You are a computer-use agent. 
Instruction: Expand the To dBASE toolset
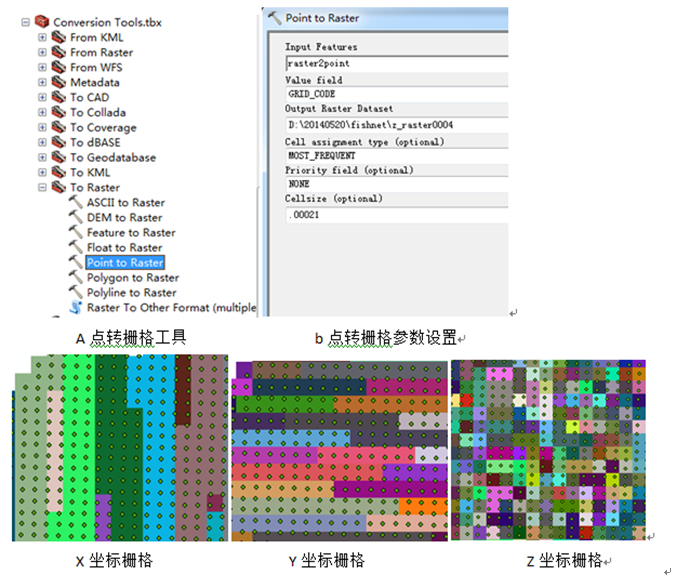[x=42, y=142]
